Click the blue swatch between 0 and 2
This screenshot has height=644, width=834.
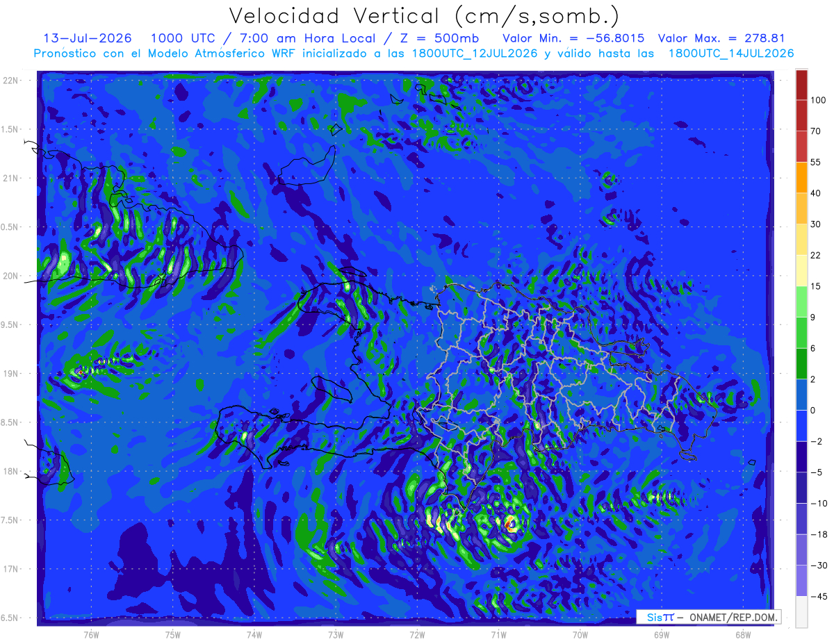point(801,394)
